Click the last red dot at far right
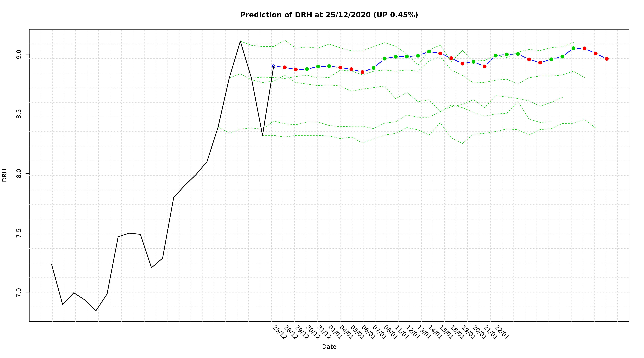The width and height of the screenshot is (644, 358). point(607,59)
